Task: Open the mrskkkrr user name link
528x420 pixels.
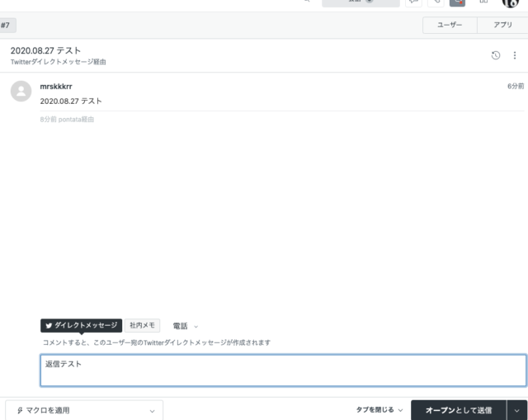Action: [56, 87]
